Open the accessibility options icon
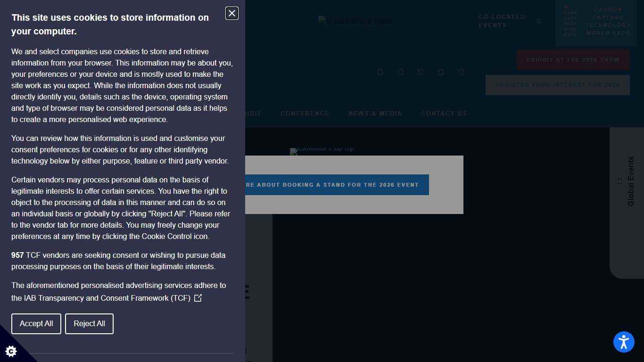The width and height of the screenshot is (644, 362). (x=624, y=342)
